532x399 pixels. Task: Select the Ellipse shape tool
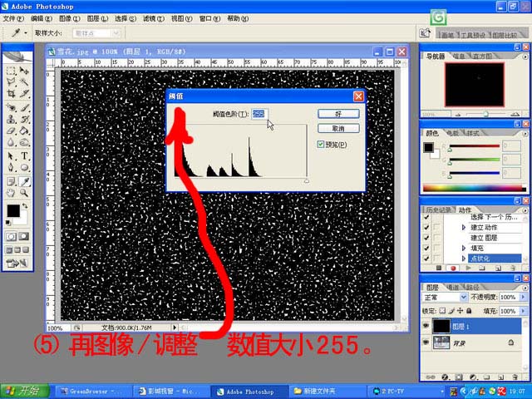24,168
